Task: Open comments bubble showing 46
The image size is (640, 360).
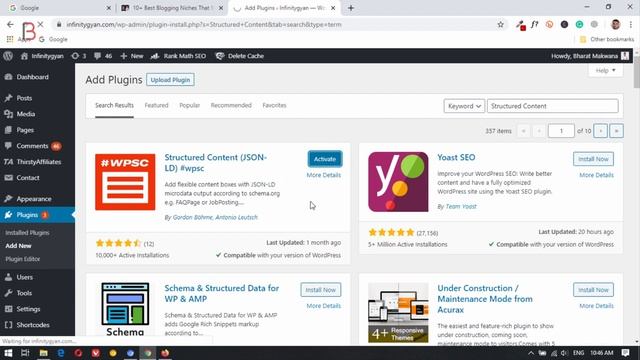Action: (103, 56)
